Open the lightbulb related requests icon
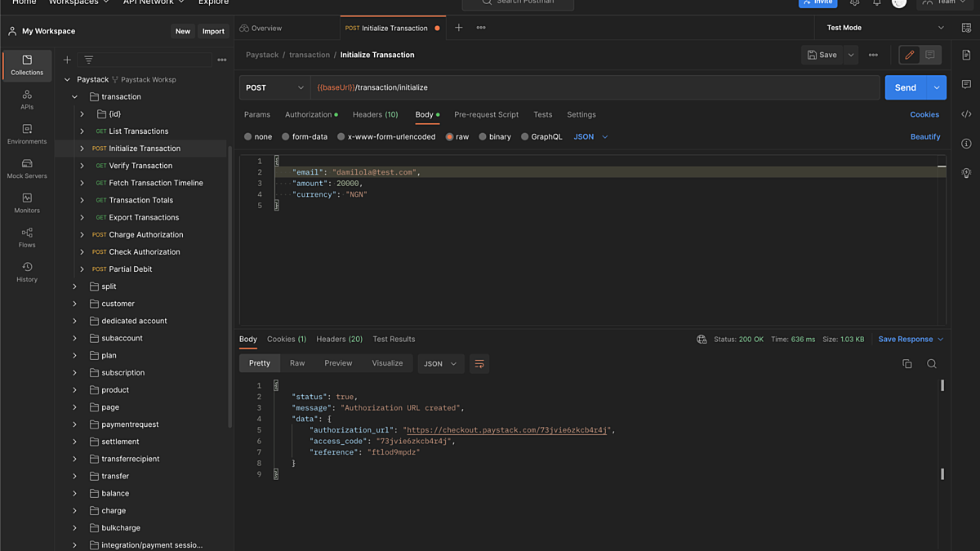Viewport: 980px width, 551px height. click(966, 173)
